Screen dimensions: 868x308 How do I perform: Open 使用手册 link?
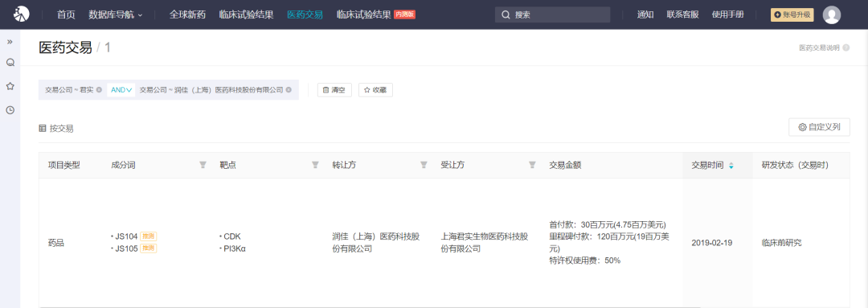click(x=728, y=15)
